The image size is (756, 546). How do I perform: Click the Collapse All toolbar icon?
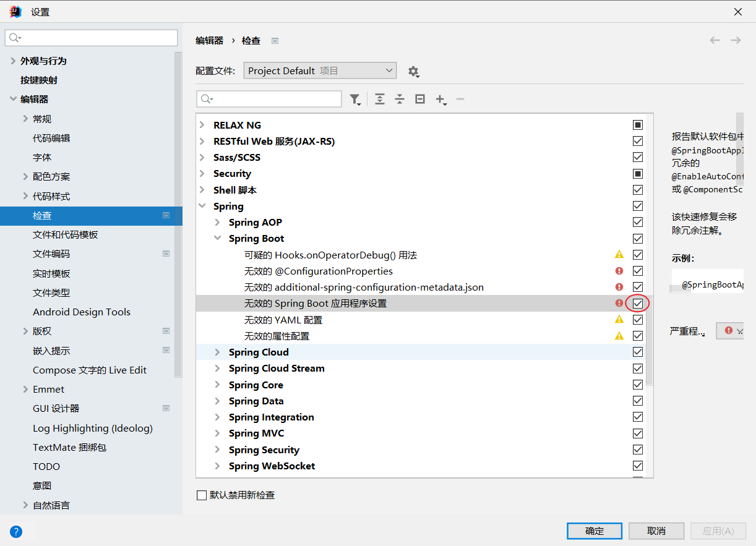(x=400, y=99)
